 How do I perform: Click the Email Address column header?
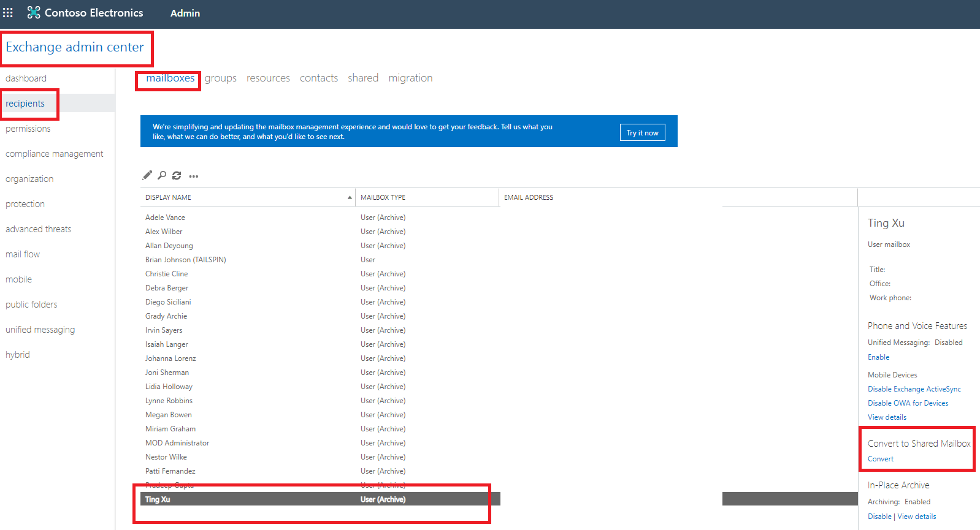[678, 197]
